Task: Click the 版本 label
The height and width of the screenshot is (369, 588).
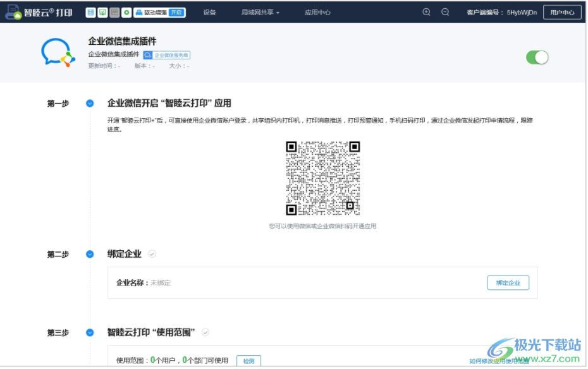Action: tap(144, 66)
